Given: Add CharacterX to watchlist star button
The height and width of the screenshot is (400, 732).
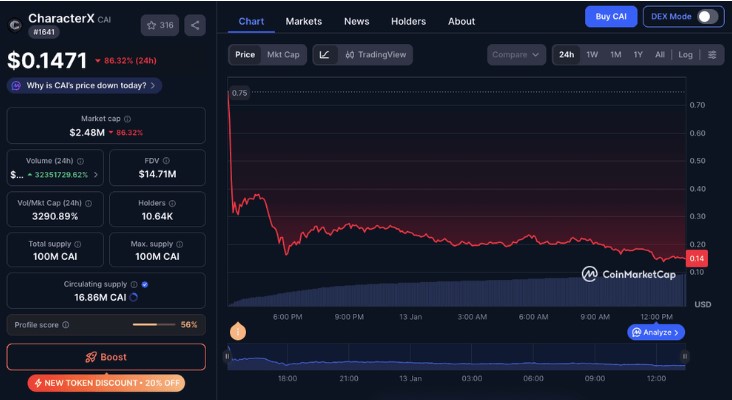Looking at the screenshot, I should point(160,25).
